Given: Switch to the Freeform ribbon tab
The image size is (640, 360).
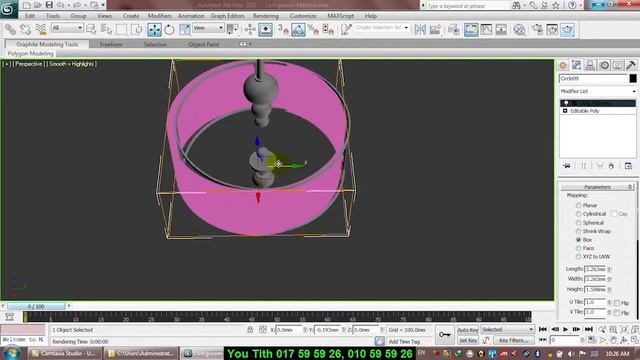Looking at the screenshot, I should [x=111, y=44].
